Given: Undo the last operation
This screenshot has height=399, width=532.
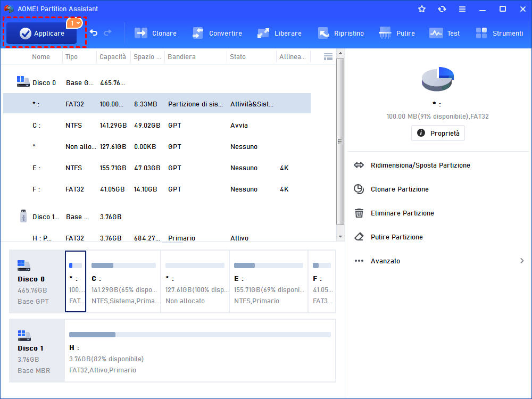Looking at the screenshot, I should tap(94, 33).
